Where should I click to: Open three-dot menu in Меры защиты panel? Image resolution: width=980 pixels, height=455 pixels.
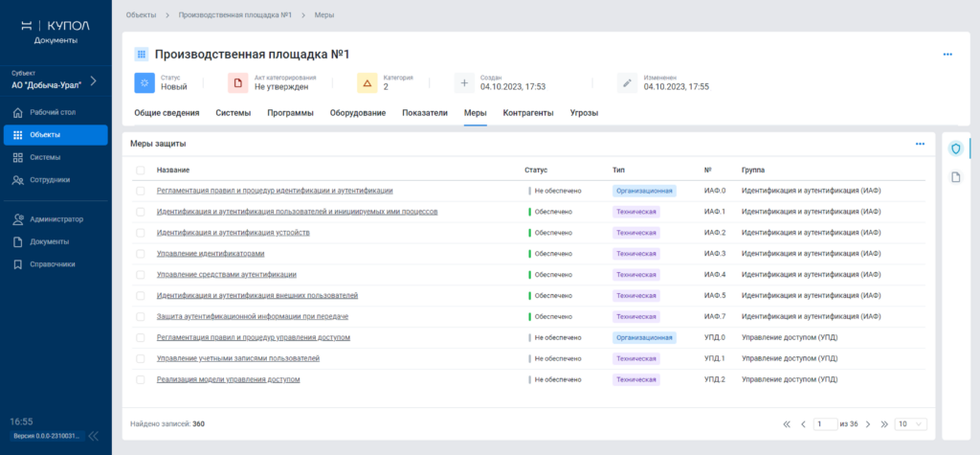(920, 144)
